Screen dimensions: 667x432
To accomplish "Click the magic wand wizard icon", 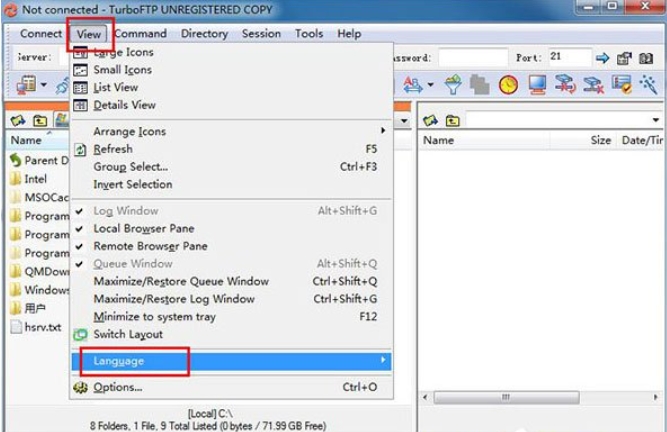I will tap(649, 85).
